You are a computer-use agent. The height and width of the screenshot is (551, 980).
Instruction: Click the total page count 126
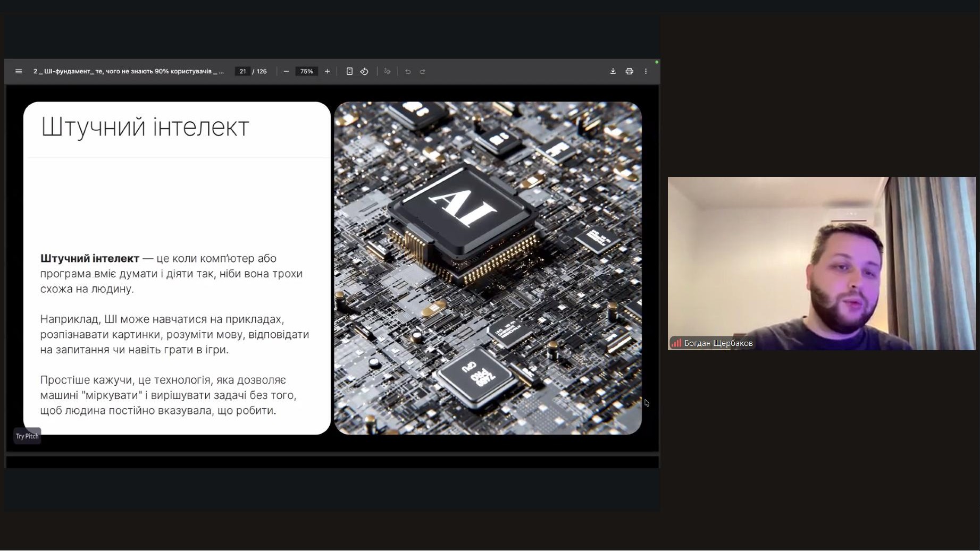(262, 71)
